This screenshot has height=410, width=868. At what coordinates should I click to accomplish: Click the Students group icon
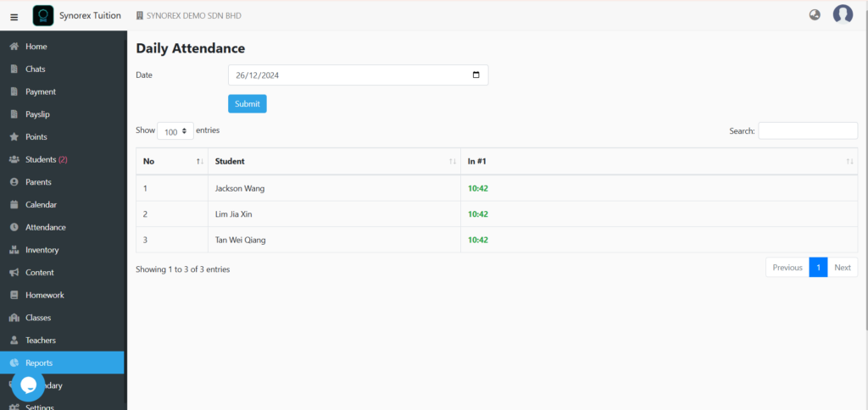point(15,159)
